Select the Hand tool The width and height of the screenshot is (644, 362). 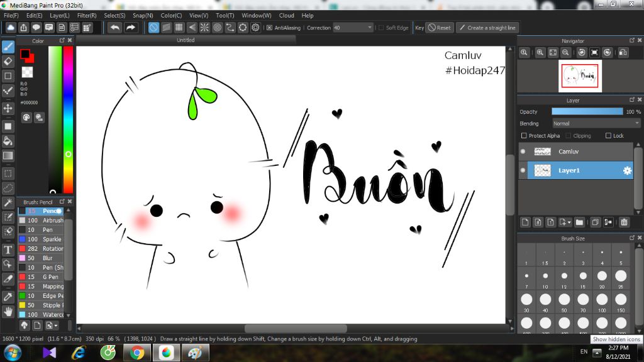coord(8,312)
